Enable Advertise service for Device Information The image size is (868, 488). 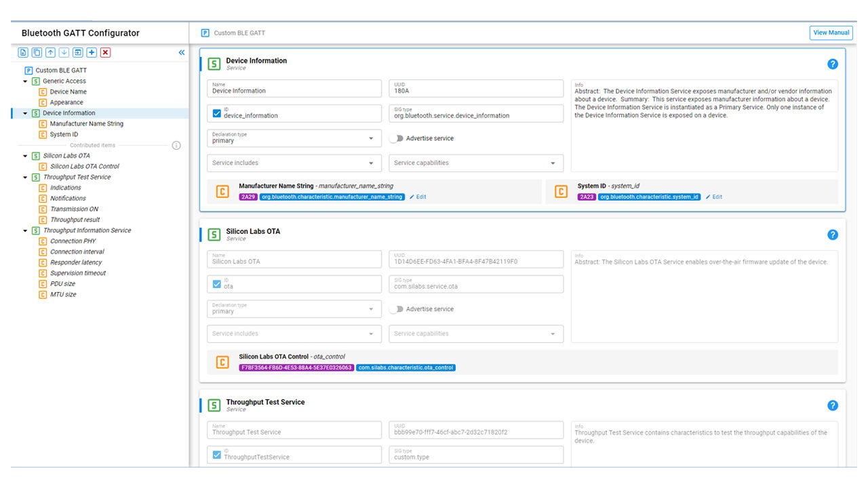(396, 138)
